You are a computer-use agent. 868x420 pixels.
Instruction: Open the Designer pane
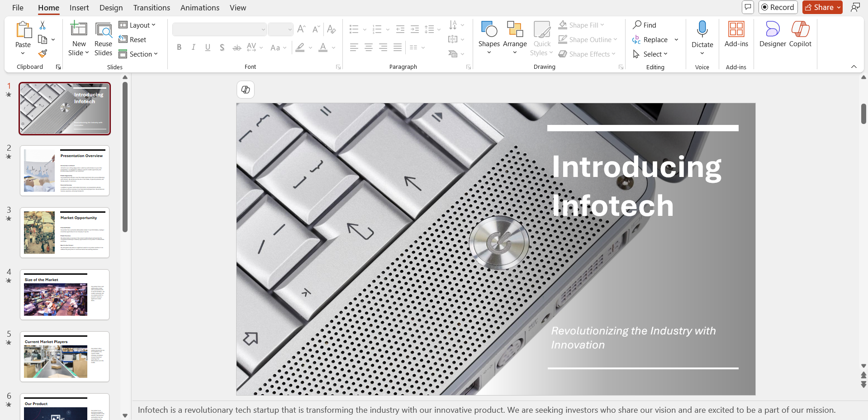[773, 34]
